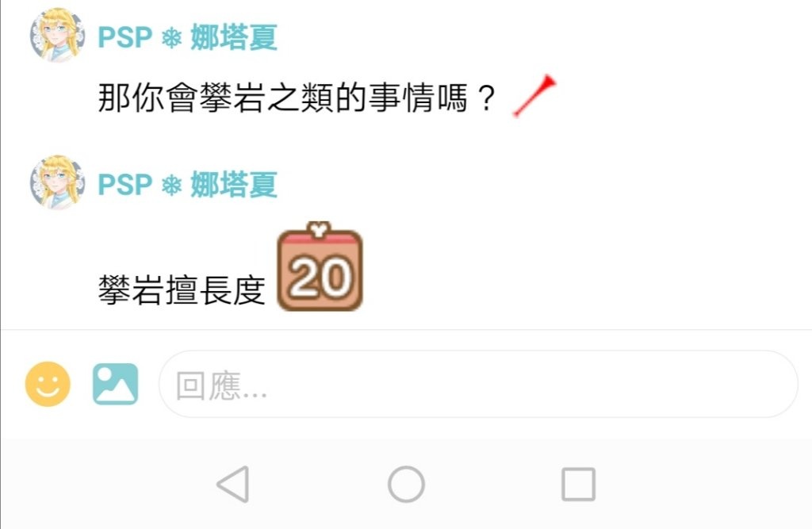Click the red horn emoticon after the question

tap(534, 97)
